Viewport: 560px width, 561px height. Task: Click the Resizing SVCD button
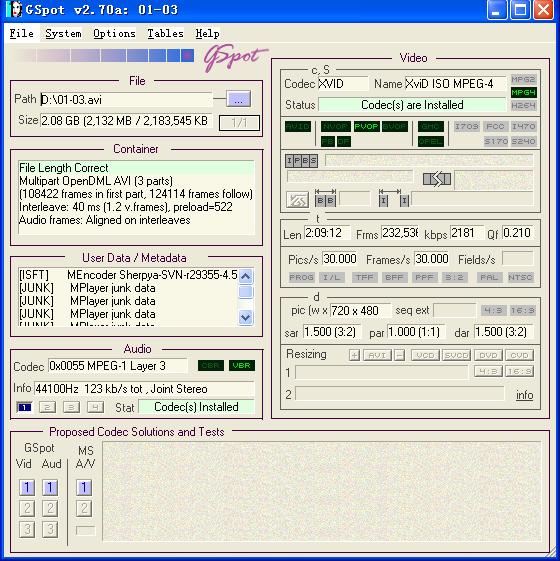456,355
